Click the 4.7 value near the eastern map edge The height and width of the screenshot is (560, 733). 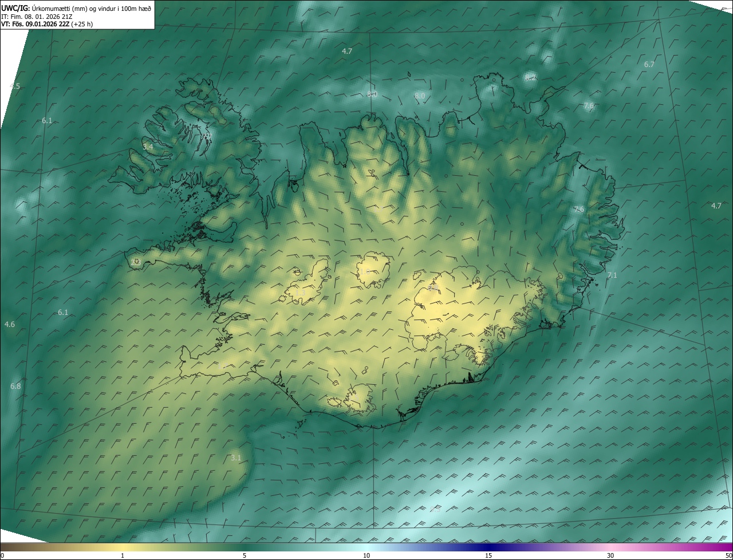pos(716,206)
